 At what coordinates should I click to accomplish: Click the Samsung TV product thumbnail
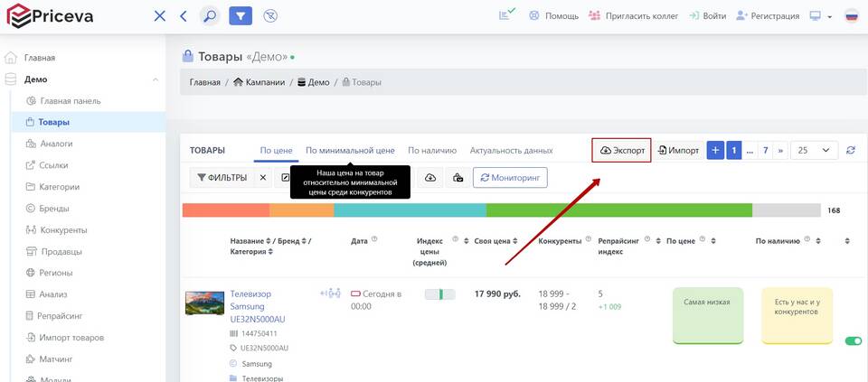204,303
